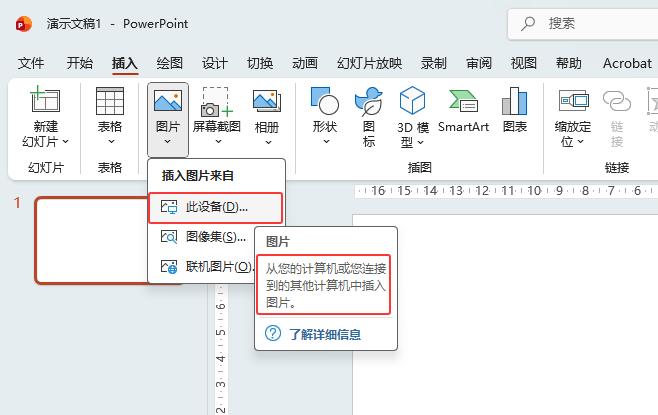
Task: Expand the New Slide (新建幻灯片) dropdown arrow
Action: pos(65,142)
